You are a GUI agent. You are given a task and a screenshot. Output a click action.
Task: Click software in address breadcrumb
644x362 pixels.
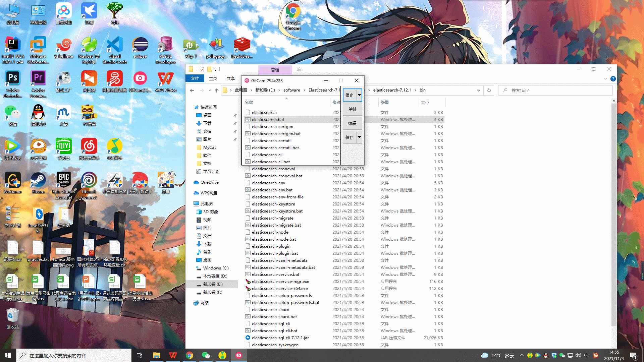pos(291,90)
